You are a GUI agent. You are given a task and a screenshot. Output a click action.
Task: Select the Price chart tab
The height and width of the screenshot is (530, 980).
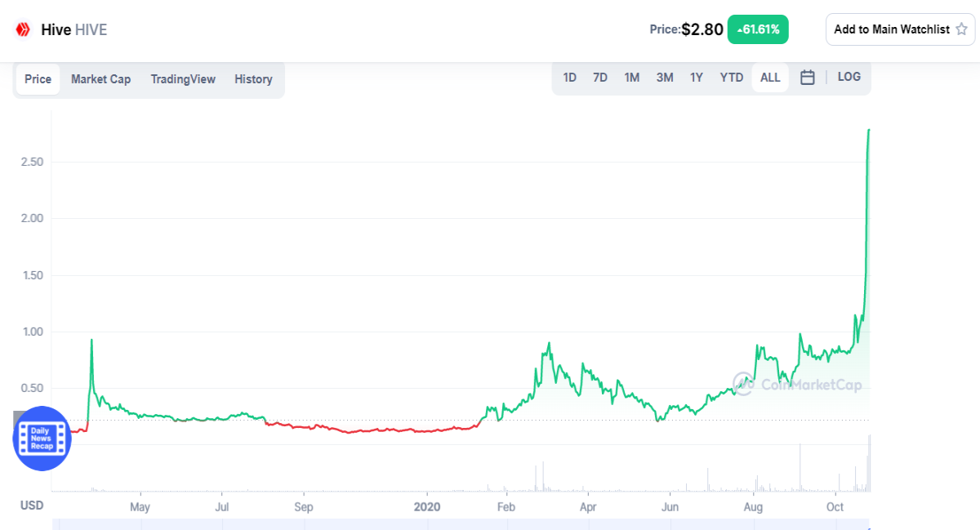click(38, 79)
